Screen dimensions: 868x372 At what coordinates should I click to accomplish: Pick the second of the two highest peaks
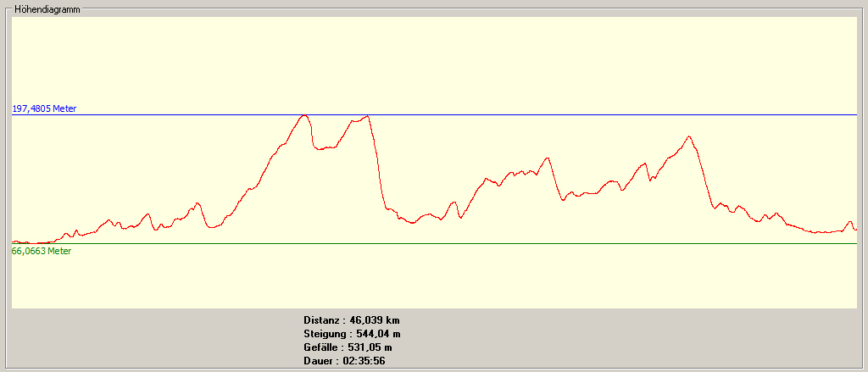tap(366, 116)
